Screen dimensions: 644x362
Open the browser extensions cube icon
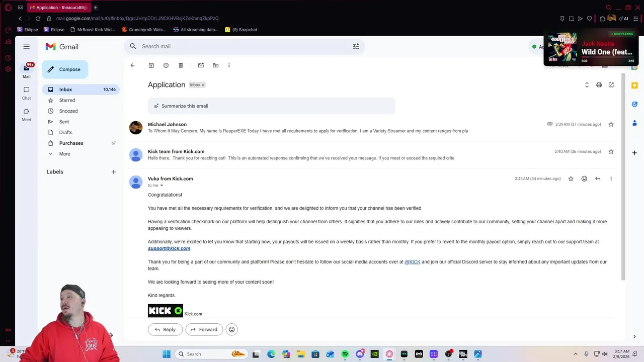(x=602, y=19)
